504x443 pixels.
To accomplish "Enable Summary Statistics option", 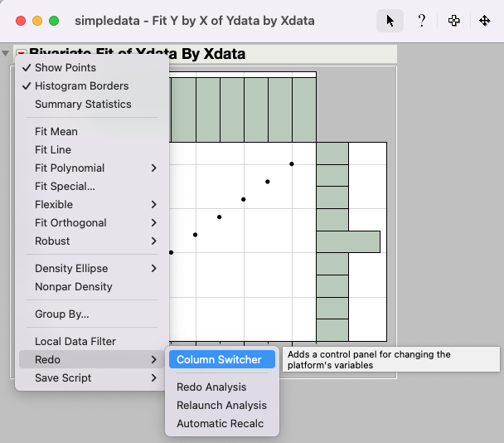I will [x=83, y=105].
